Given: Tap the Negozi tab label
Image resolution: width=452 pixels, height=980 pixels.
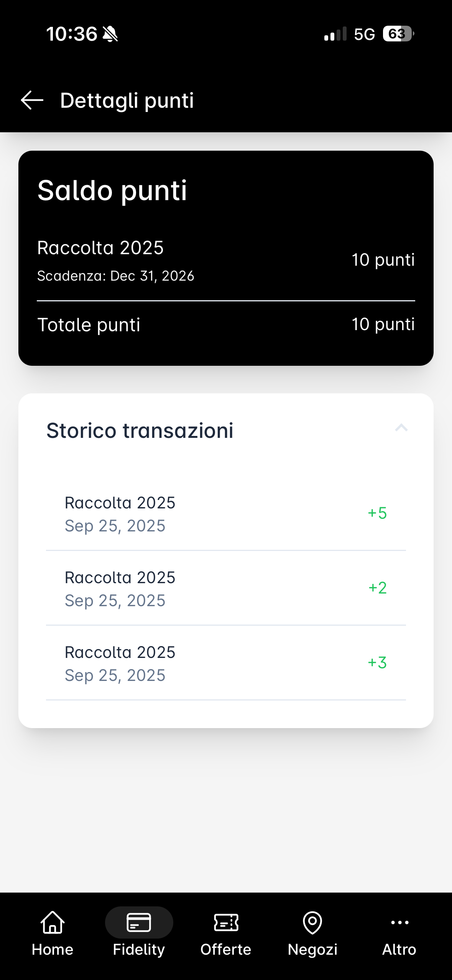Looking at the screenshot, I should [x=312, y=950].
